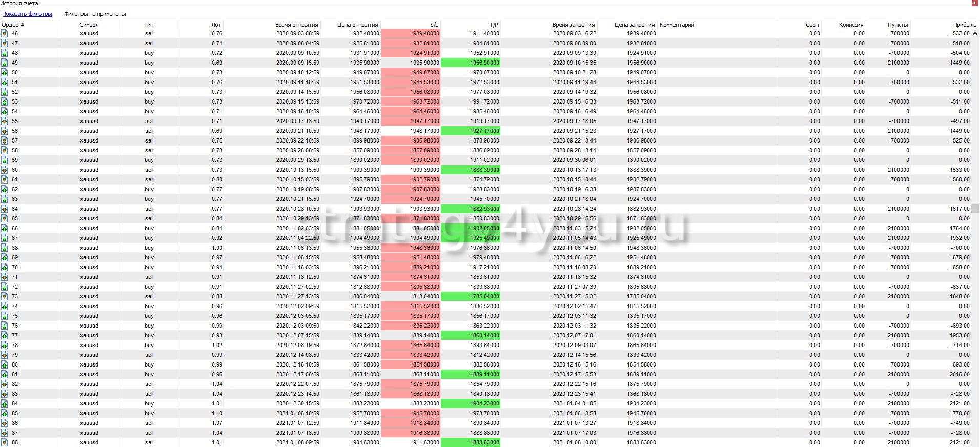The image size is (980, 447).
Task: Select the icon beside order 81
Action: (x=4, y=375)
